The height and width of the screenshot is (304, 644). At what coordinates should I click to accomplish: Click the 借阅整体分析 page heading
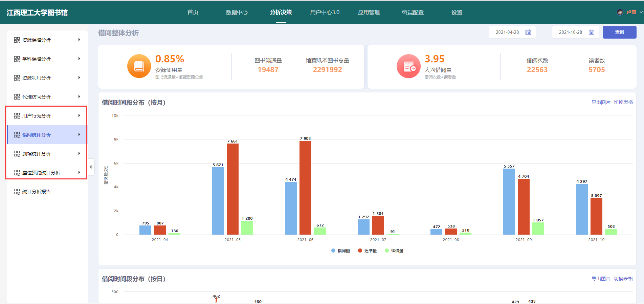pyautogui.click(x=118, y=33)
